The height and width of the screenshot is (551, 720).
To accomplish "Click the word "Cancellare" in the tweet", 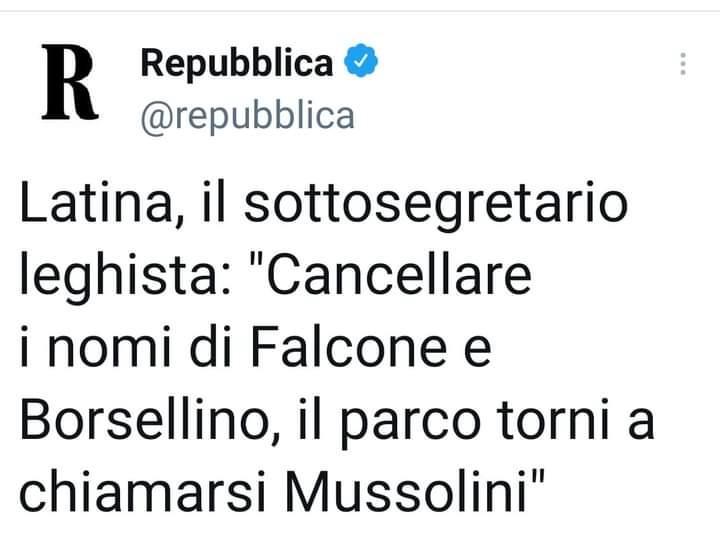I will (399, 276).
